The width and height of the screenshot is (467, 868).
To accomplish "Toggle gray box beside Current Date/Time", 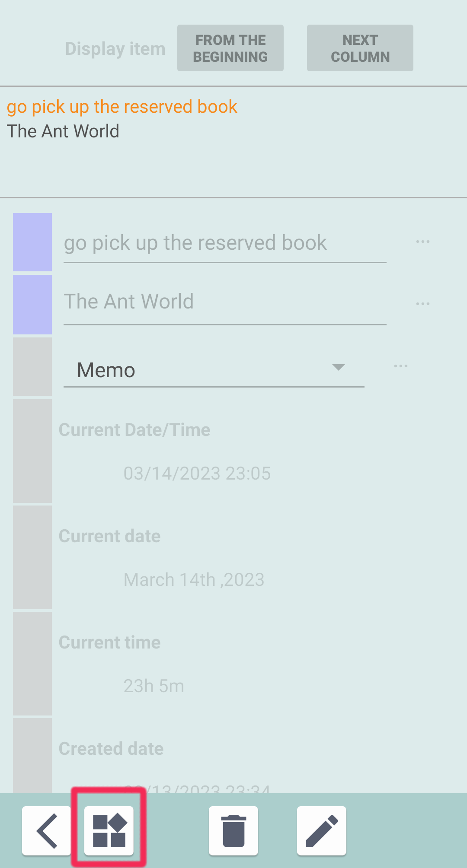I will tap(32, 451).
